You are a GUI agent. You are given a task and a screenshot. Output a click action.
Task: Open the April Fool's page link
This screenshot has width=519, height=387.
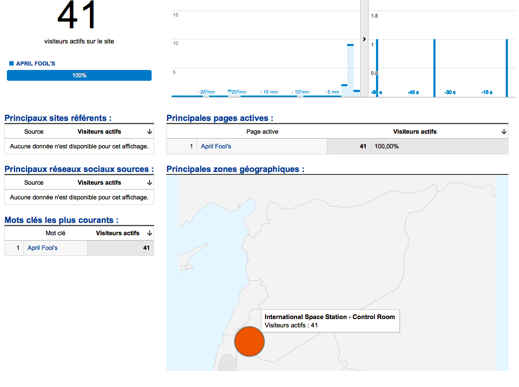[216, 146]
